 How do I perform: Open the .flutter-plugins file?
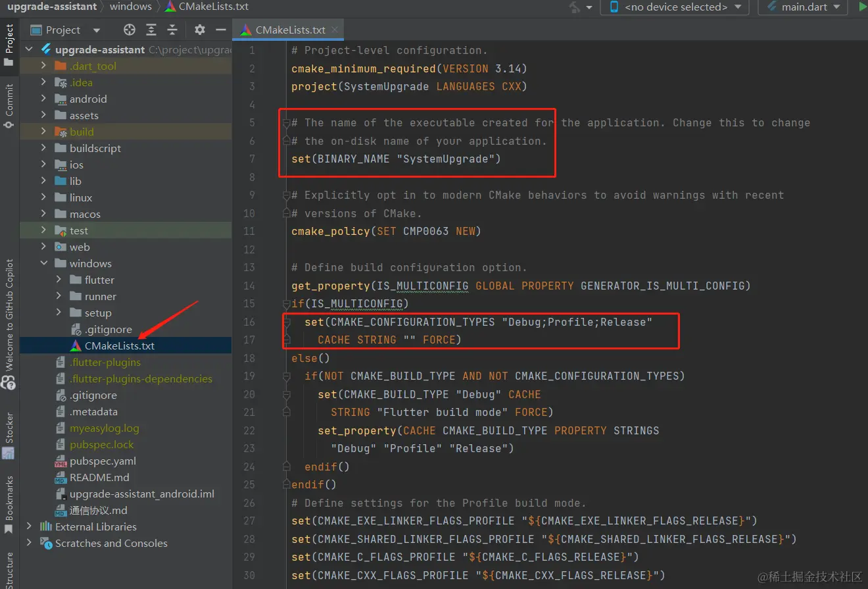(x=105, y=362)
